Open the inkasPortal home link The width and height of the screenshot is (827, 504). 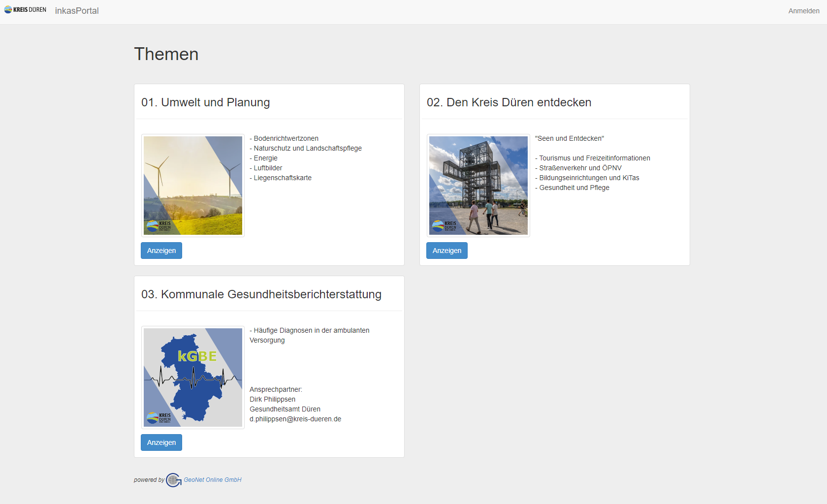[x=77, y=11]
